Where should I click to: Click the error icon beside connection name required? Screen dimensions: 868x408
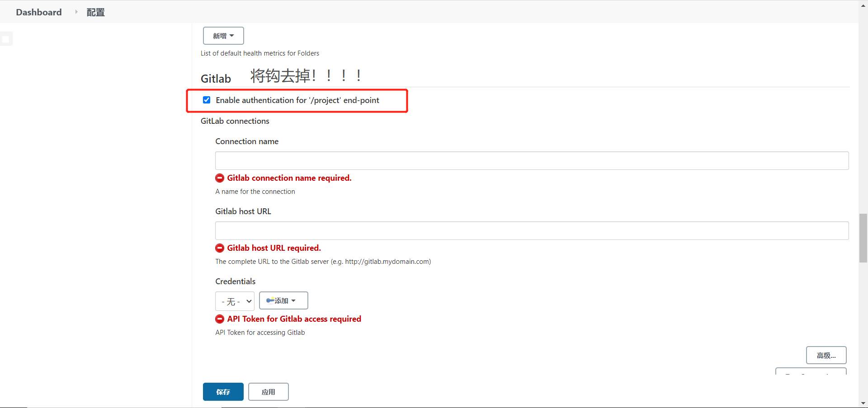220,178
